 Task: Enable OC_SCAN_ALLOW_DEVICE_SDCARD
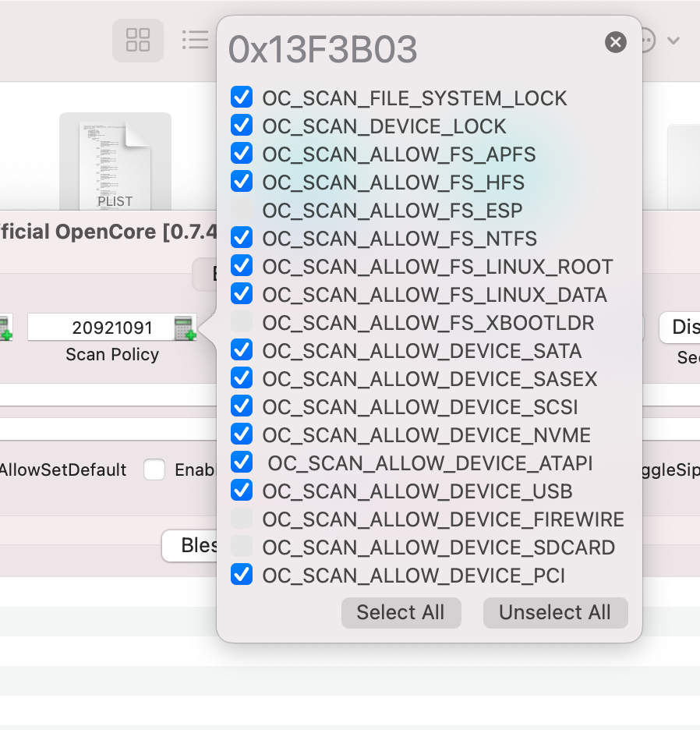point(242,546)
